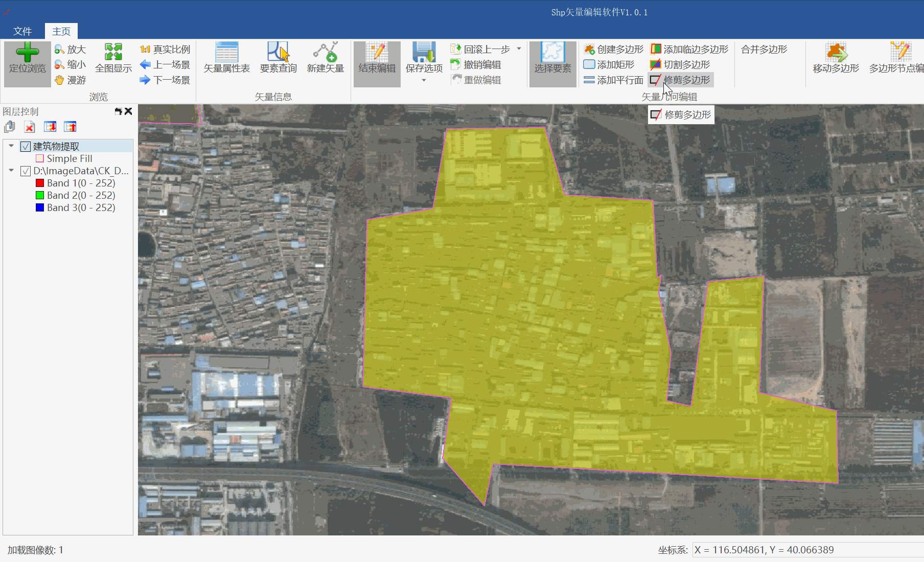This screenshot has height=562, width=924.
Task: Switch to the 主页 ribbon tab
Action: pyautogui.click(x=61, y=31)
